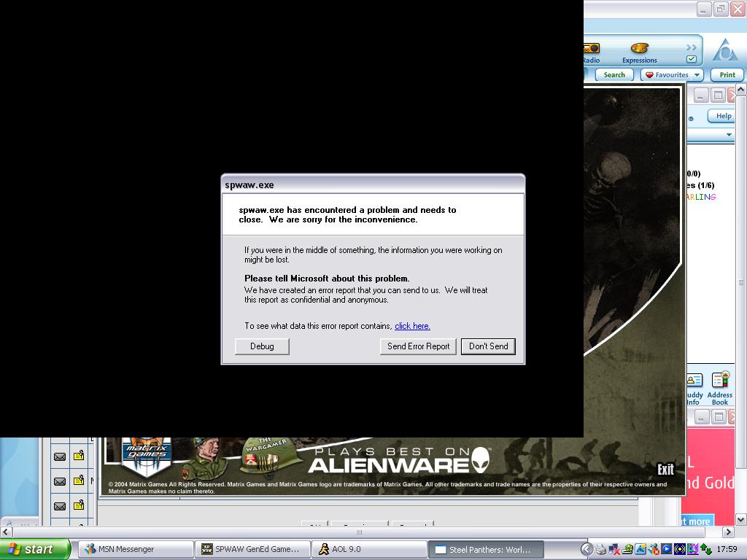Click horizontal scrollbar left arrow

pos(6,532)
